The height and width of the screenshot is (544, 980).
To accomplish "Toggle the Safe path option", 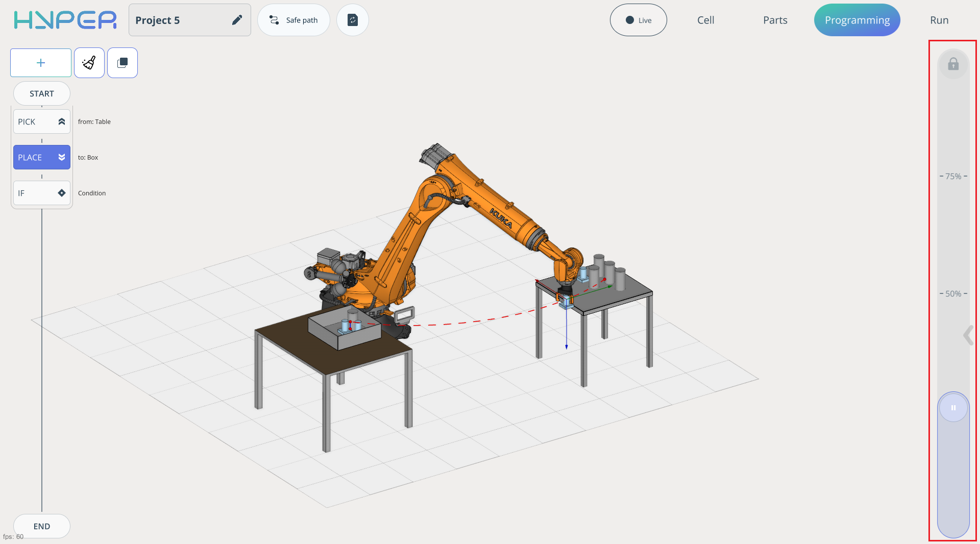I will tap(293, 20).
